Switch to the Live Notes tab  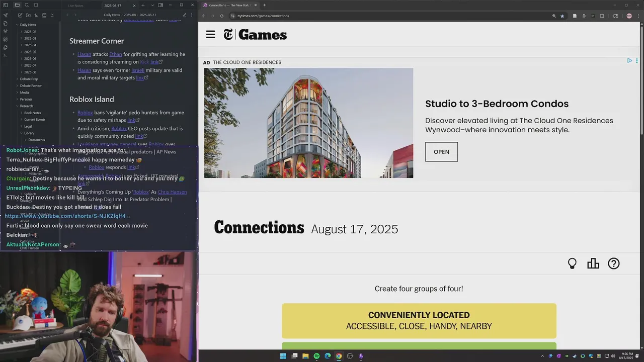[76, 6]
